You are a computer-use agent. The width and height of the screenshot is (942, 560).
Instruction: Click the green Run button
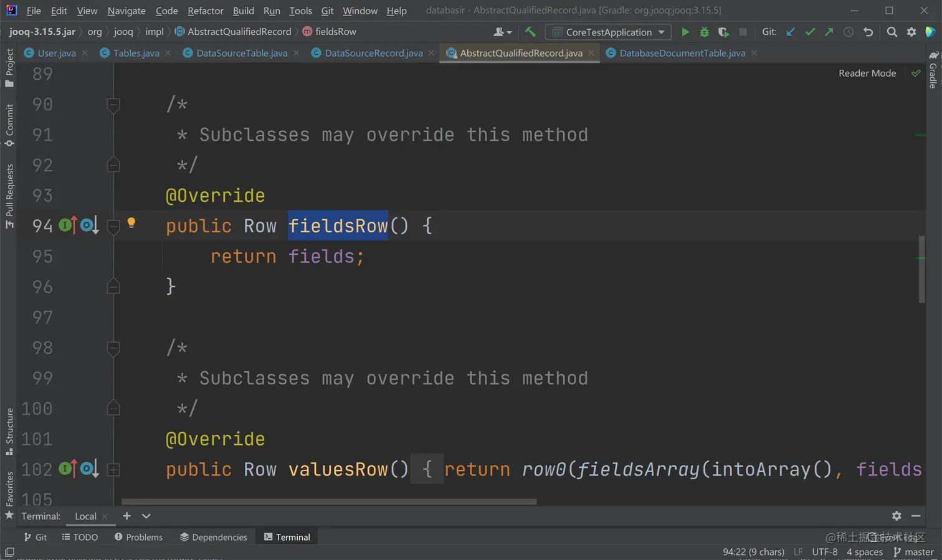click(685, 32)
